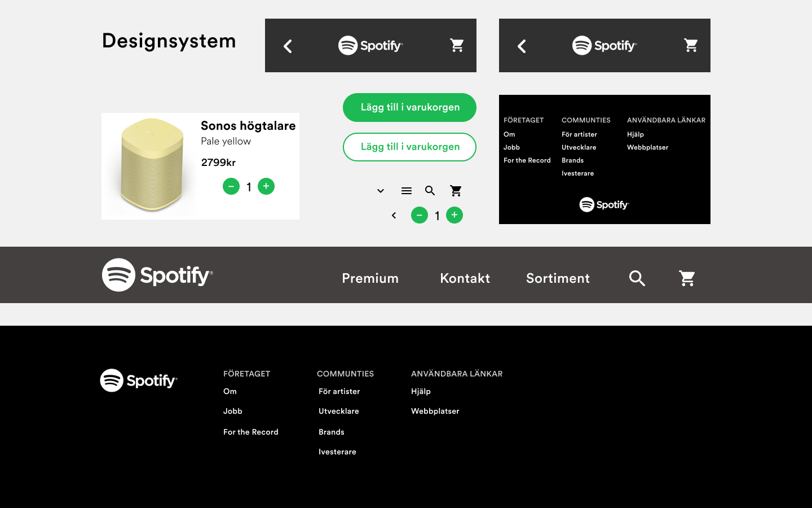
Task: Click FÖRETAGET heading in small footer card
Action: click(x=524, y=120)
